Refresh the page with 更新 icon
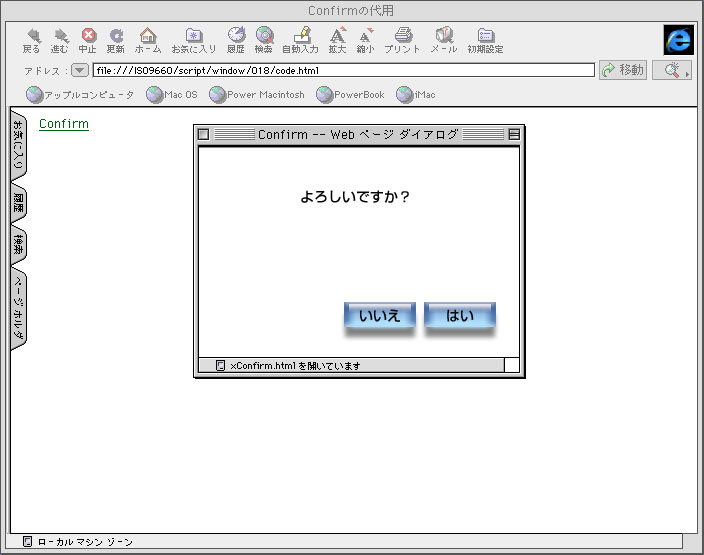 click(x=116, y=36)
